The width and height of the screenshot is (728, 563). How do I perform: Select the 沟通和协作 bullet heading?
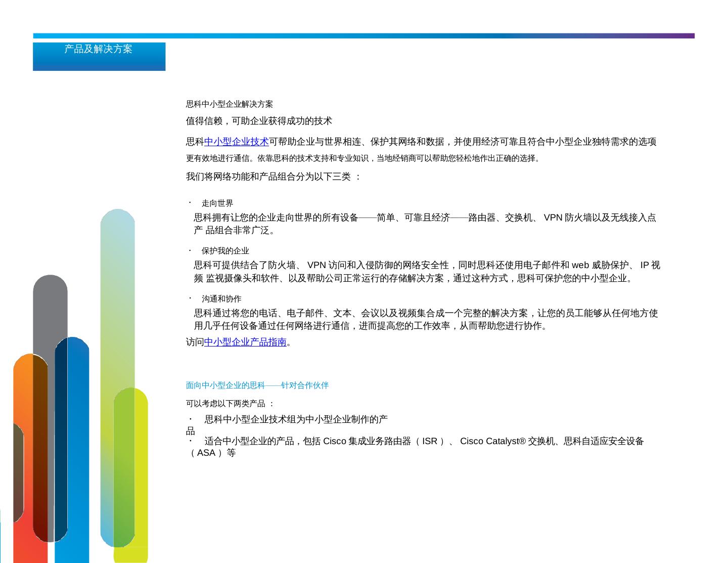[x=221, y=299]
